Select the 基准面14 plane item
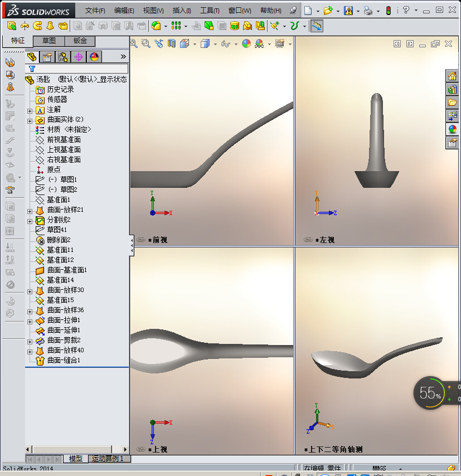 pyautogui.click(x=60, y=280)
